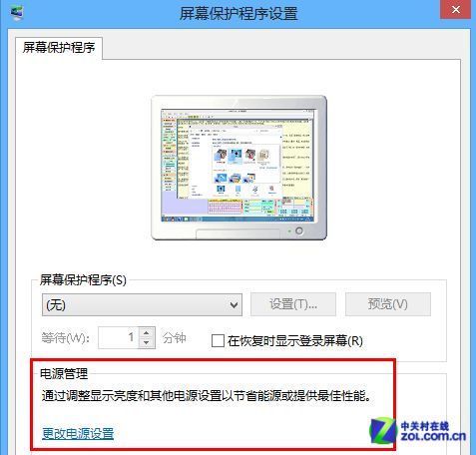Click the 电源管理 group heading
The image size is (476, 455).
pos(64,374)
